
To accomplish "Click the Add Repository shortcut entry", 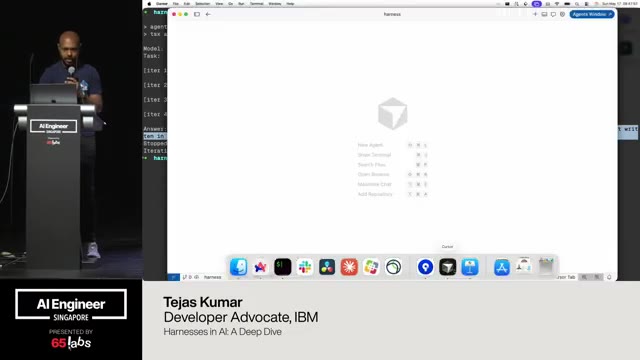I will click(x=392, y=194).
